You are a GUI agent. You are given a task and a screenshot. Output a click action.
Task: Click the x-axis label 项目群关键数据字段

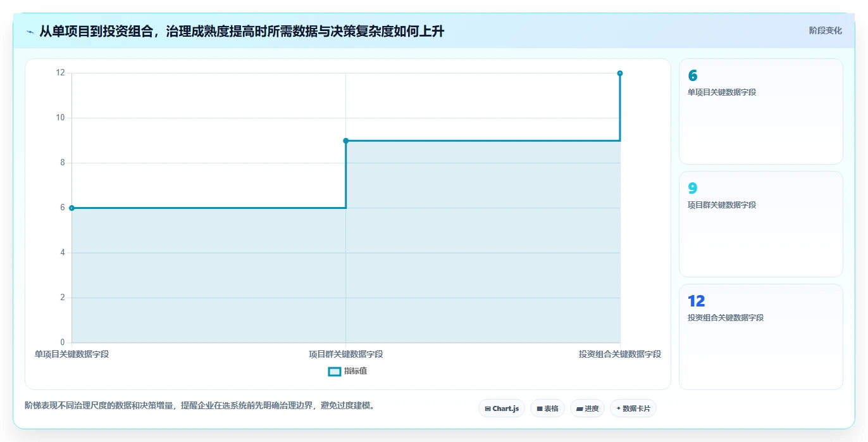pyautogui.click(x=345, y=354)
